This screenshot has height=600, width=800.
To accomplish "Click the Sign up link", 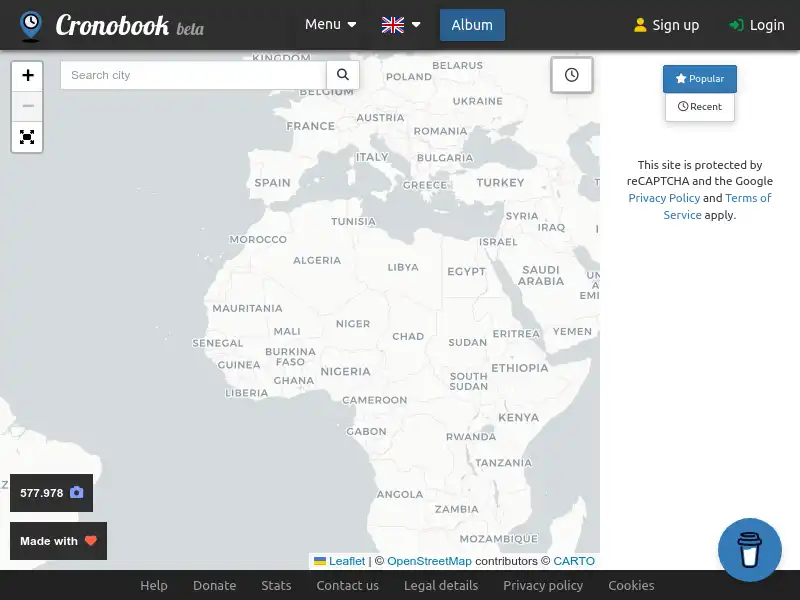I will 666,24.
